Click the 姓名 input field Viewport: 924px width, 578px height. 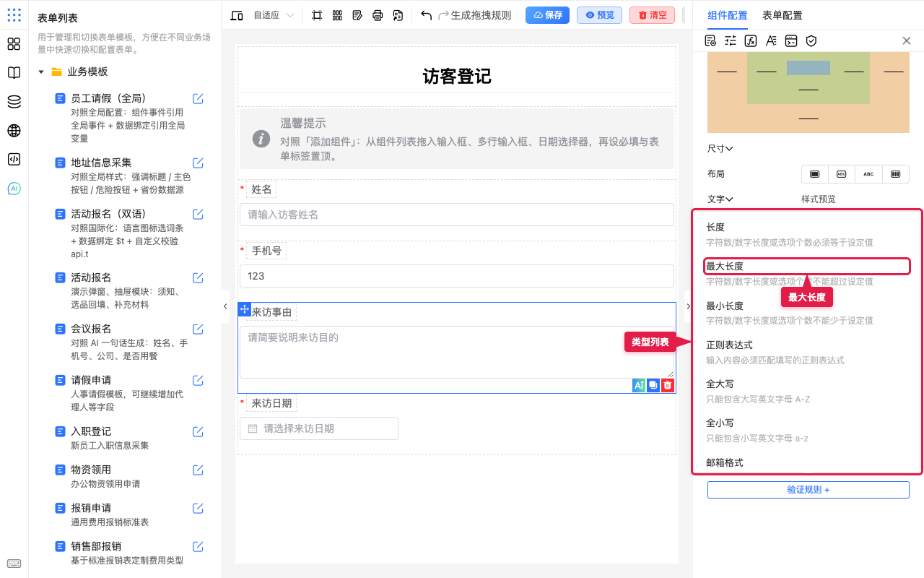[x=457, y=215]
